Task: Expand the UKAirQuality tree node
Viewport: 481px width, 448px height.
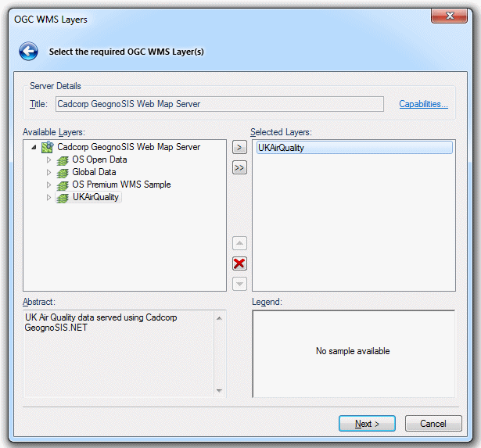Action: pos(48,197)
